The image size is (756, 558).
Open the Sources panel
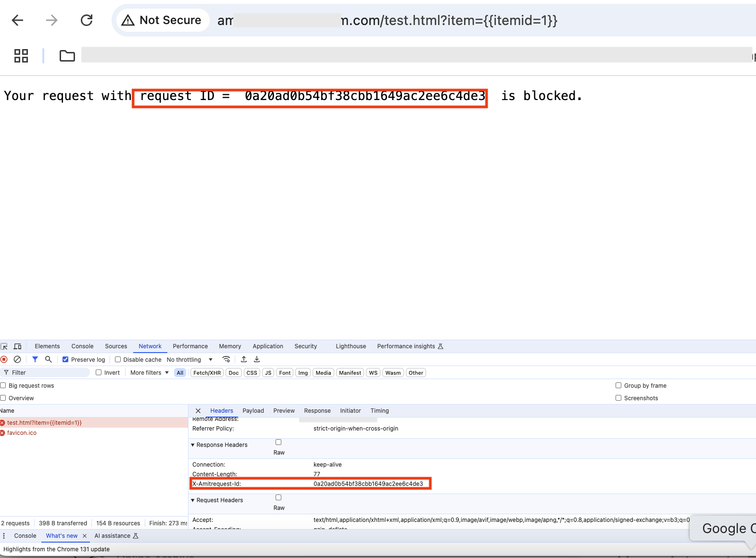(116, 346)
